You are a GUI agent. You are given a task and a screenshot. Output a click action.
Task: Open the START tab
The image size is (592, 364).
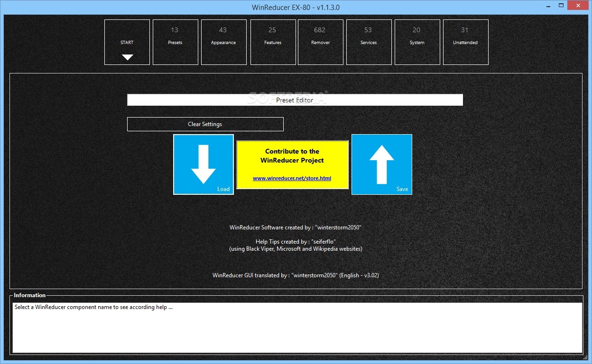click(127, 42)
